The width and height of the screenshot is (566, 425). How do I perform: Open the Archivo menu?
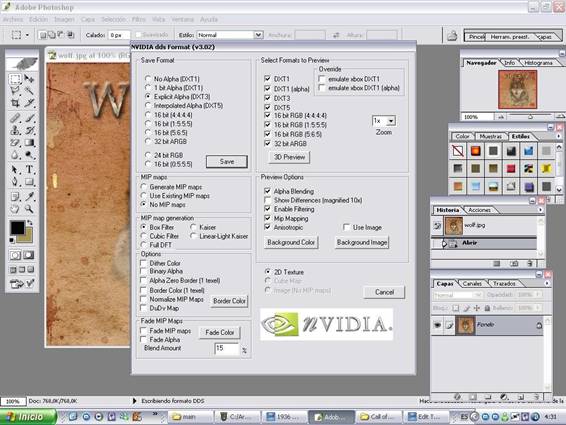[13, 19]
